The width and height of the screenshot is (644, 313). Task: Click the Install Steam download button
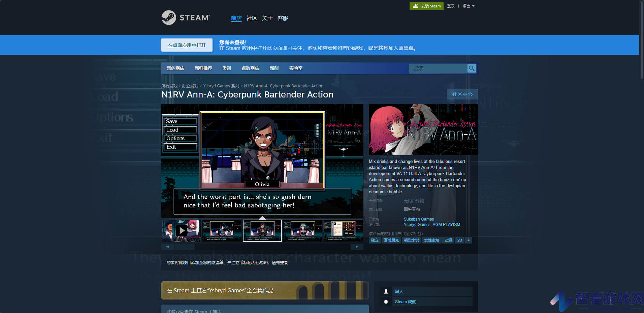(427, 6)
